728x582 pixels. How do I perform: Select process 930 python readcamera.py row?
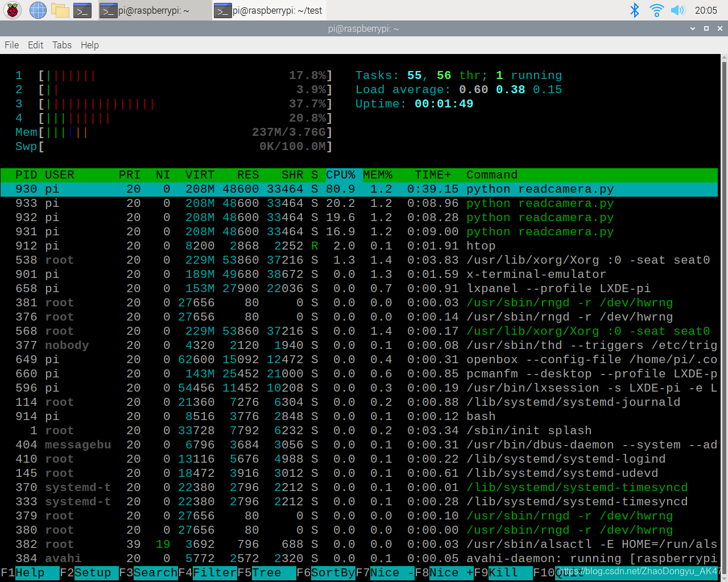359,189
